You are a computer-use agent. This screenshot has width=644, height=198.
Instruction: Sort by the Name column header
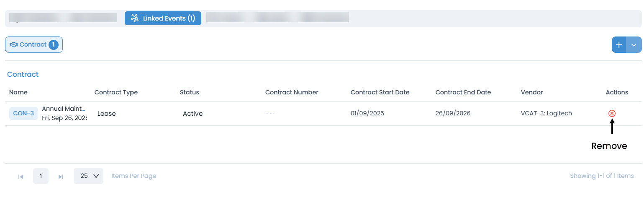pos(18,92)
